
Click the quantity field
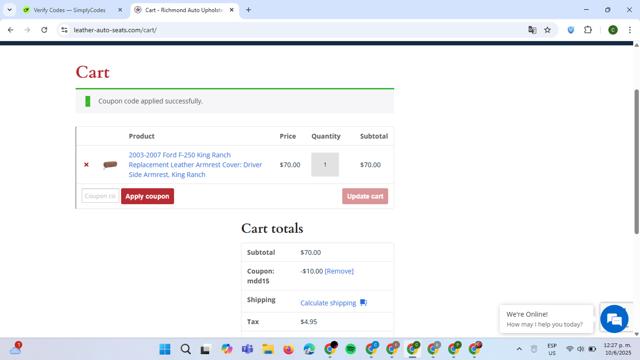[x=325, y=164]
